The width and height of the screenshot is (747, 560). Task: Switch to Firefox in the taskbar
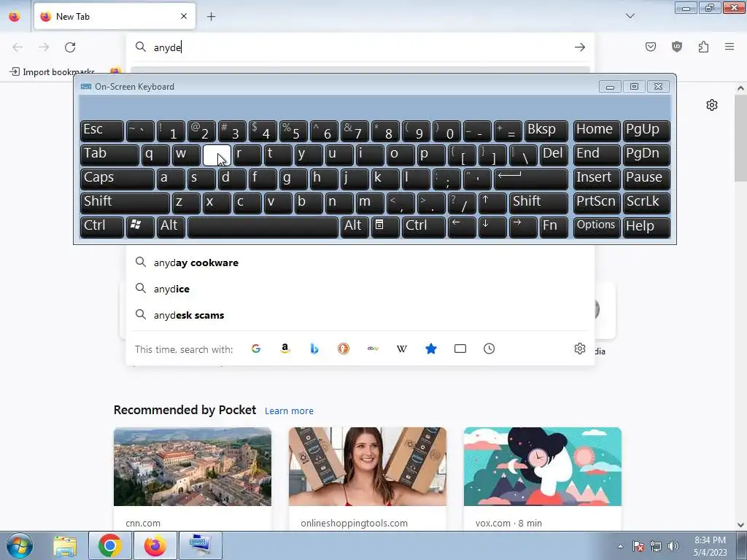pos(155,546)
